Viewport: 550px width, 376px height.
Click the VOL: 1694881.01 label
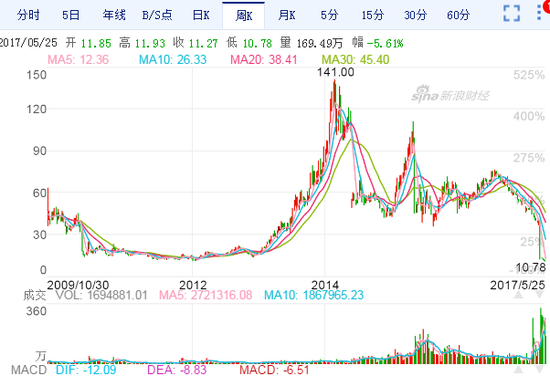pyautogui.click(x=101, y=295)
